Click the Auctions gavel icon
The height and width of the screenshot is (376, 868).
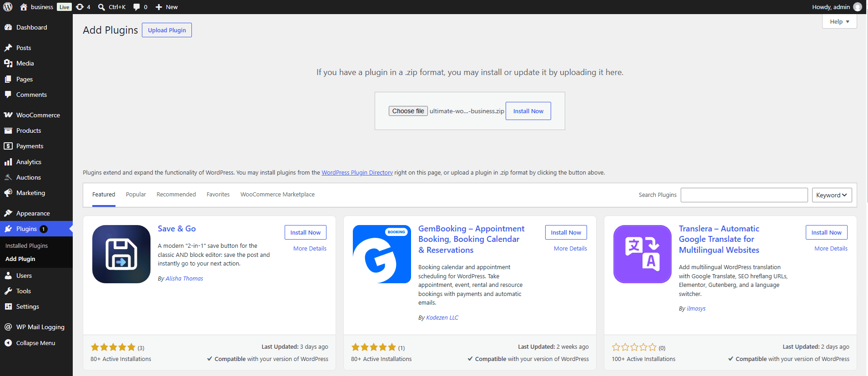(8, 177)
